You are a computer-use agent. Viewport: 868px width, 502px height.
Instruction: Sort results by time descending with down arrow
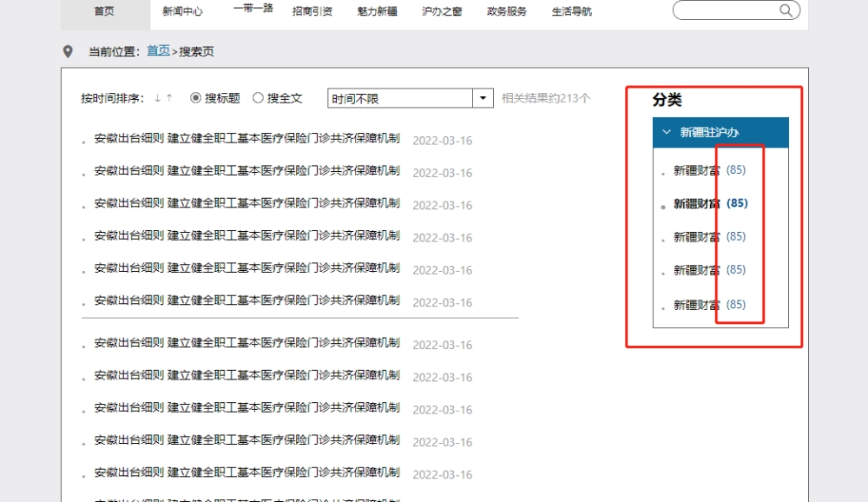tap(158, 98)
